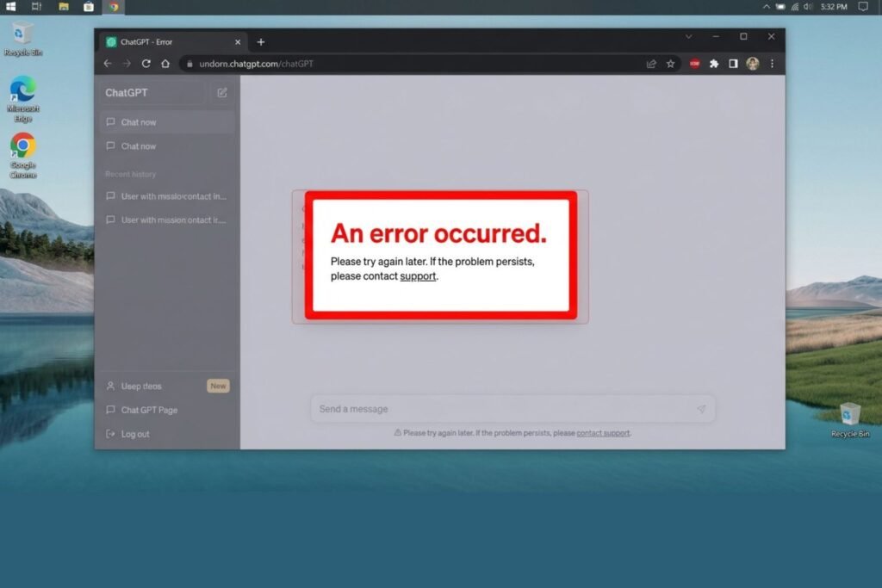Screen dimensions: 882x588
Task: Open the Usep tleos menu item
Action: tap(141, 387)
